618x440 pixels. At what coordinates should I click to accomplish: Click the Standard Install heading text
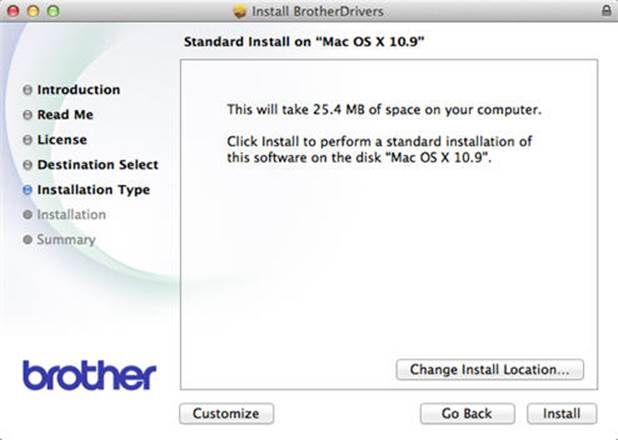[x=306, y=44]
